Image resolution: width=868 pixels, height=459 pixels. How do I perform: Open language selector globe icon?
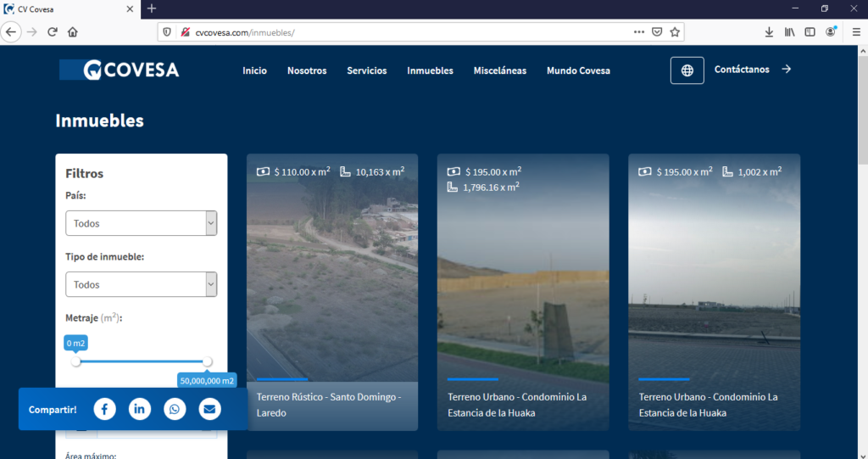pos(687,70)
